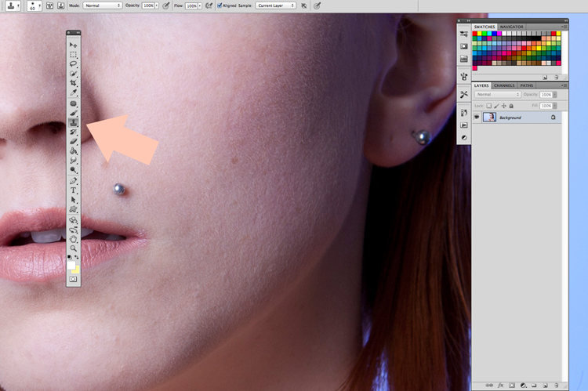Open the Mode dropdown showing Normal
The image size is (588, 391).
pos(103,5)
